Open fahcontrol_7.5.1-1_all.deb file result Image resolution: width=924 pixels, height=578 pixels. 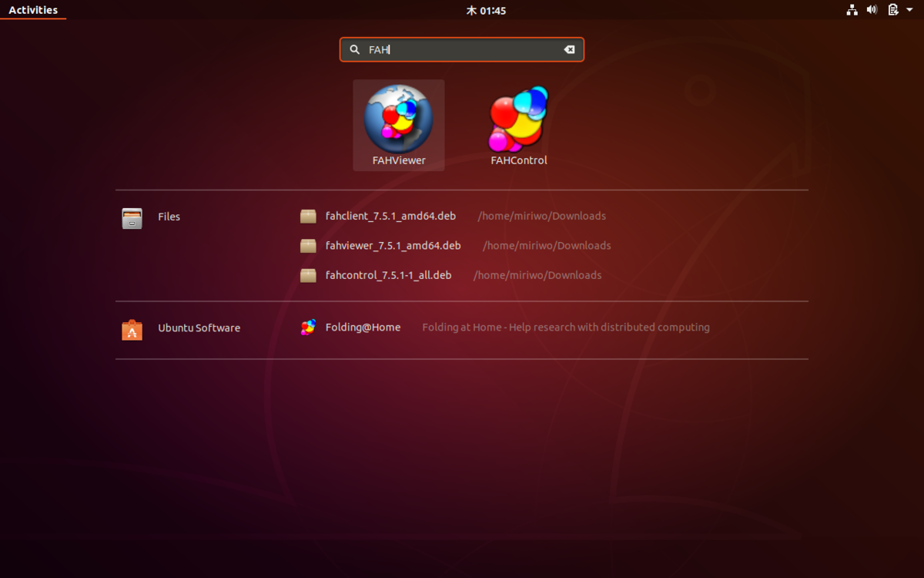tap(388, 274)
